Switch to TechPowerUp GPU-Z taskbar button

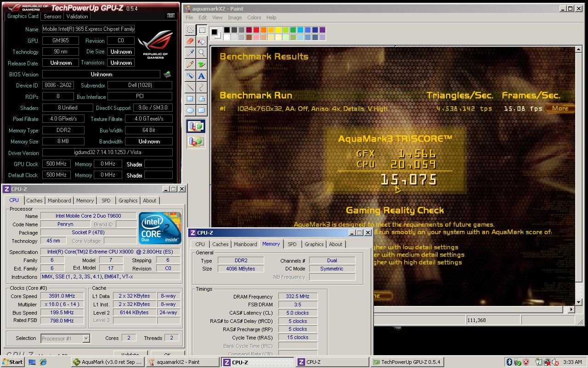407,362
